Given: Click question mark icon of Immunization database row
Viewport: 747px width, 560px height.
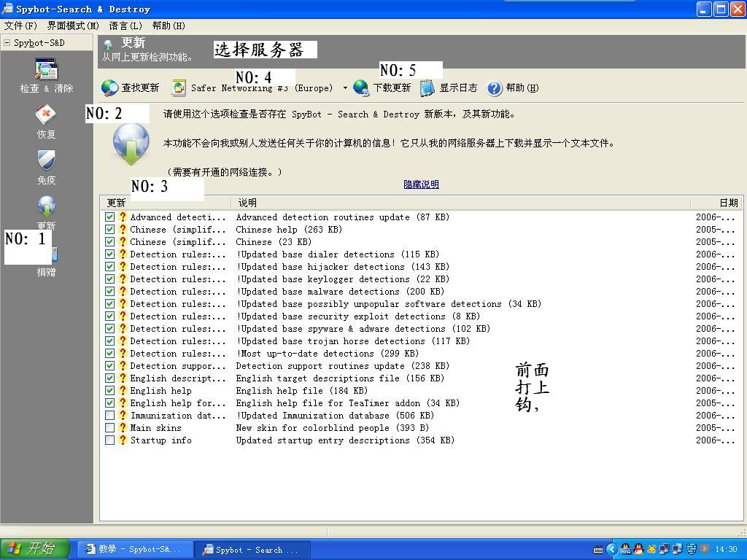Looking at the screenshot, I should pos(123,415).
